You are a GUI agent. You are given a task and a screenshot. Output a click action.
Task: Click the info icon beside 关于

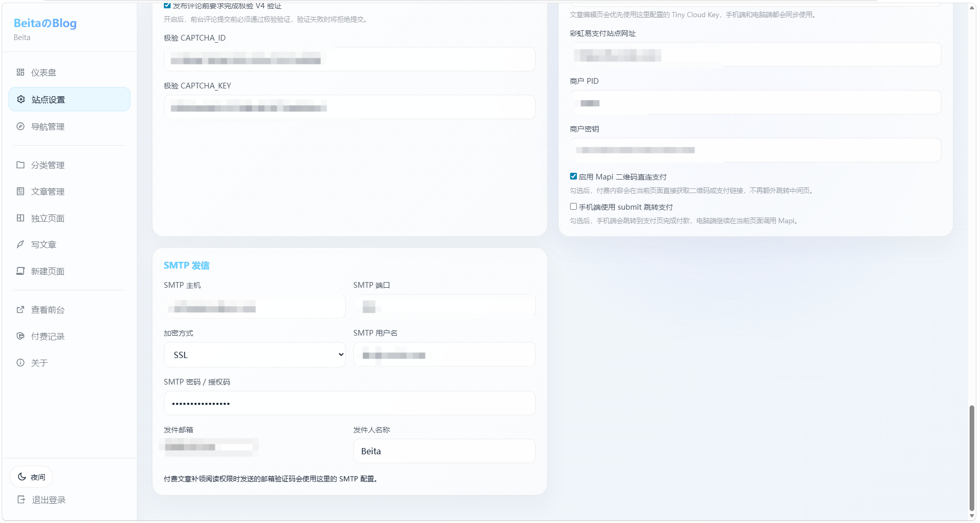click(20, 363)
